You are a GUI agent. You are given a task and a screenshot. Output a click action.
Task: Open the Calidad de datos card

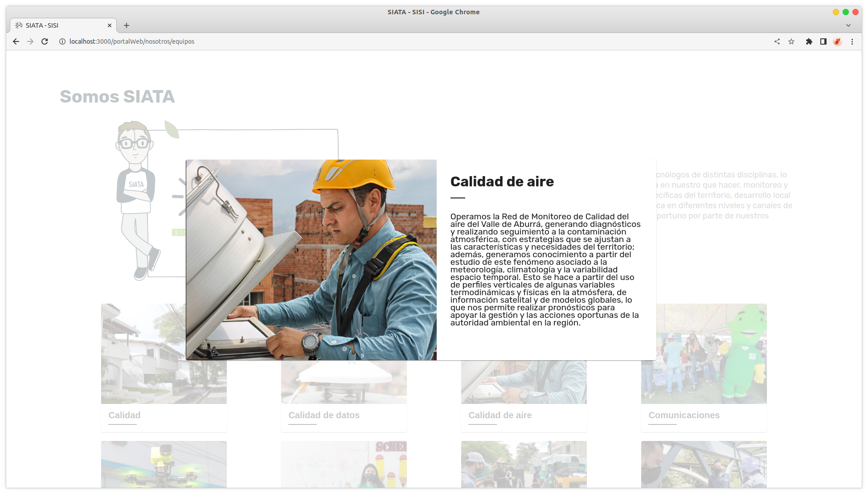(x=344, y=396)
